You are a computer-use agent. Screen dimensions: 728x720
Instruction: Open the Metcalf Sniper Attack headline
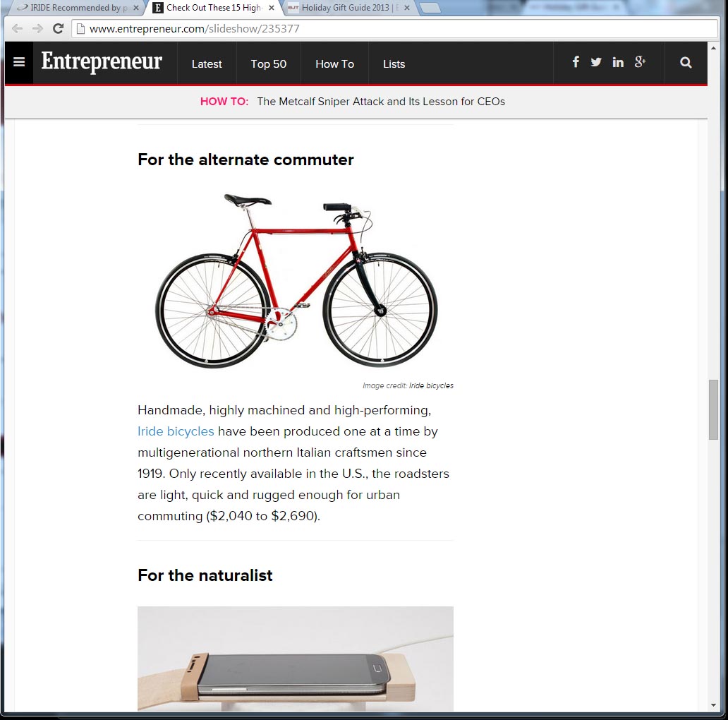tap(381, 102)
